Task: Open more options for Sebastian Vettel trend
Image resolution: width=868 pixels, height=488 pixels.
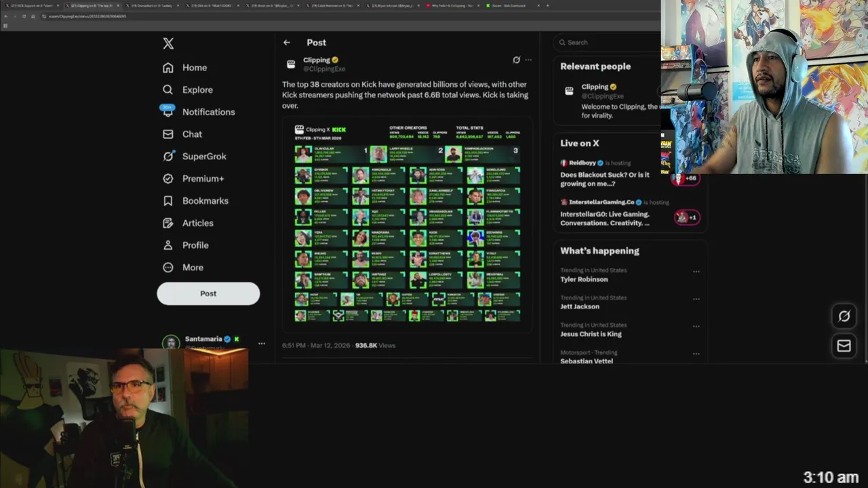Action: pos(696,354)
